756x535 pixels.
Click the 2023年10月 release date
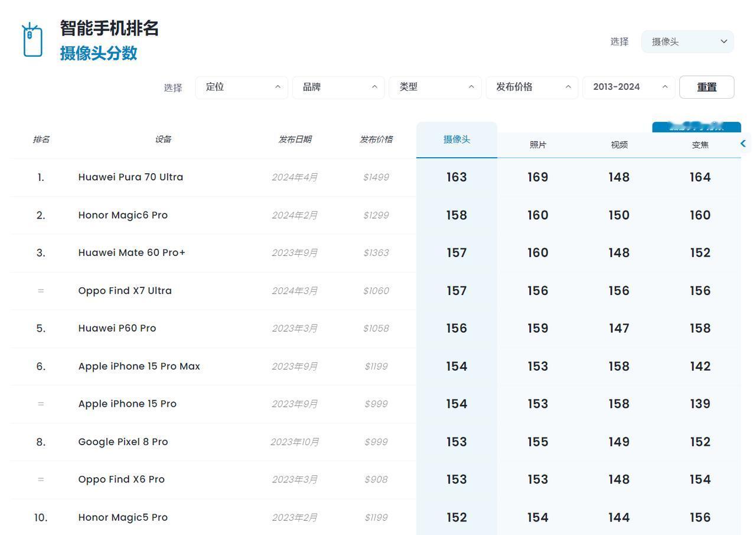(x=295, y=442)
